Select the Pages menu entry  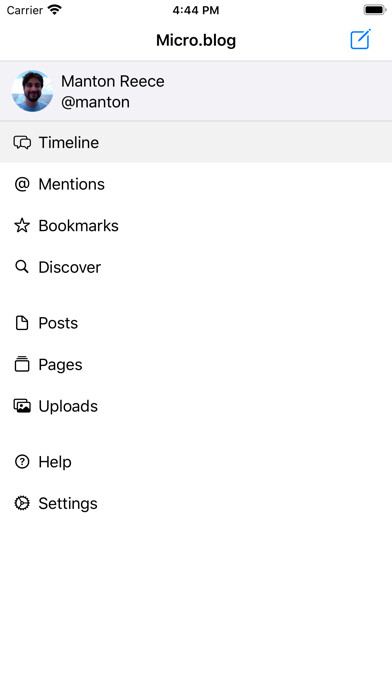[196, 364]
